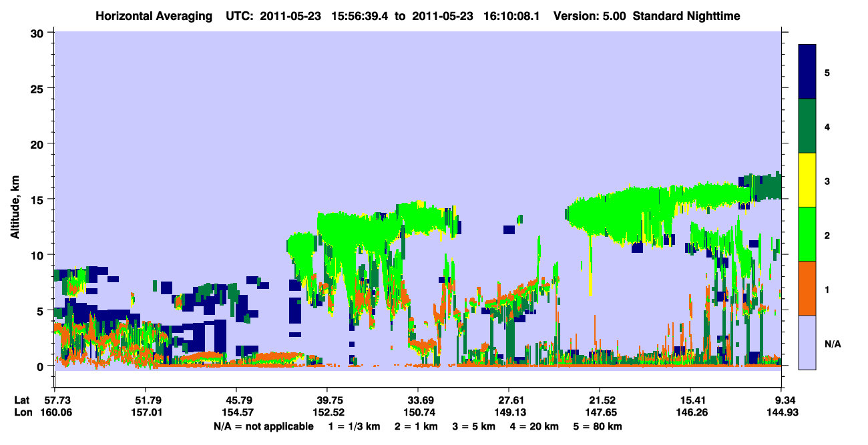This screenshot has height=445, width=868.
Task: Click the '1 = 1/3 km' legend note
Action: tap(353, 426)
